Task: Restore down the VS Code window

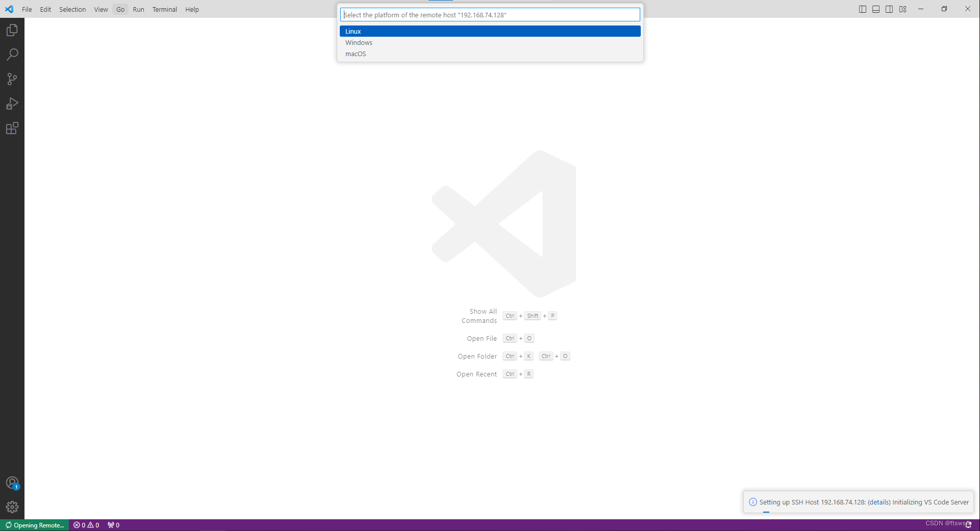Action: coord(944,9)
